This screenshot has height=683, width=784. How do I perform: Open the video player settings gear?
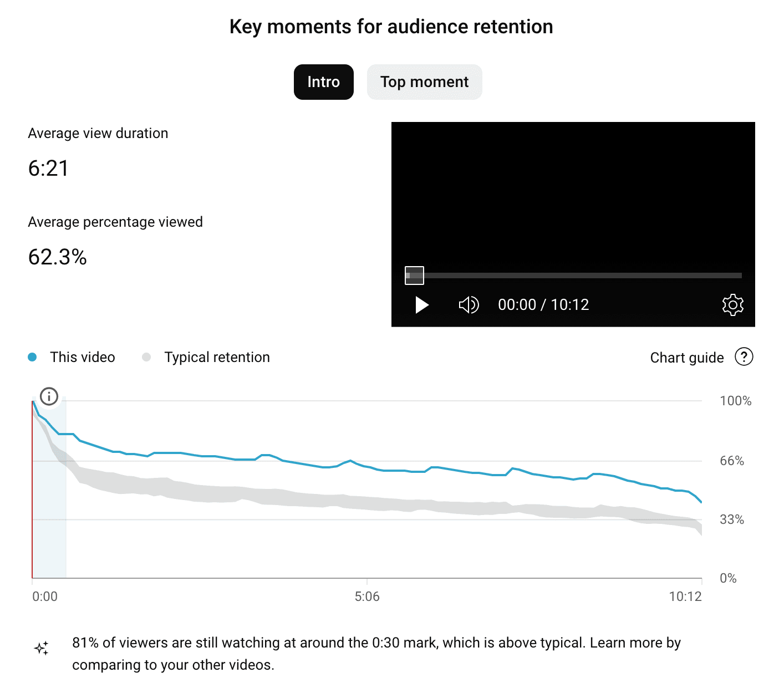[x=733, y=304]
